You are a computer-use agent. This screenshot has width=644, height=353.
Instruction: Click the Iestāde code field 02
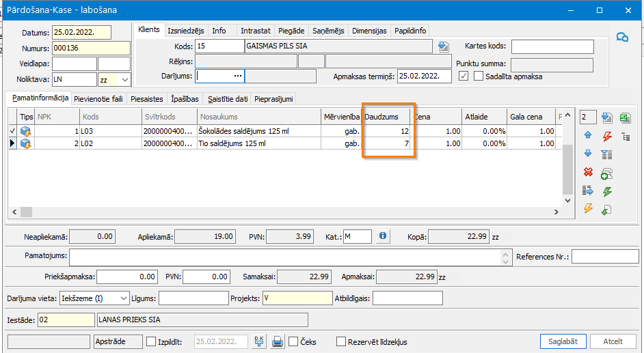point(66,320)
